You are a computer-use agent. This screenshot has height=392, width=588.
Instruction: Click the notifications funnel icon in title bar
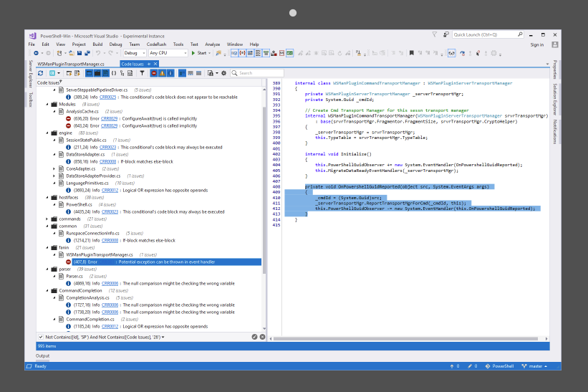click(x=435, y=34)
